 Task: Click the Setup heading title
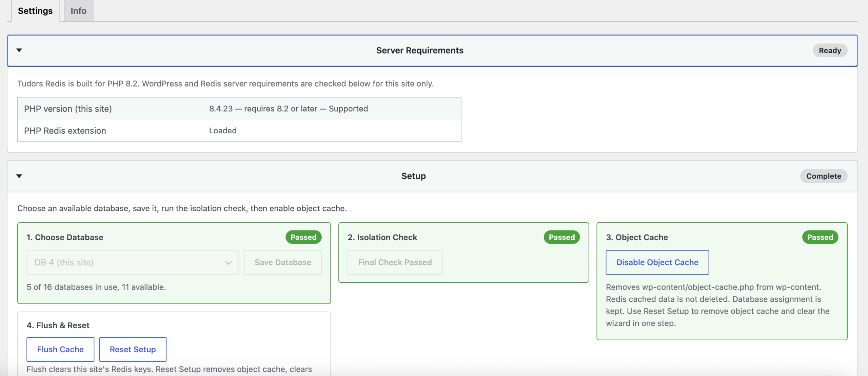[x=414, y=176]
